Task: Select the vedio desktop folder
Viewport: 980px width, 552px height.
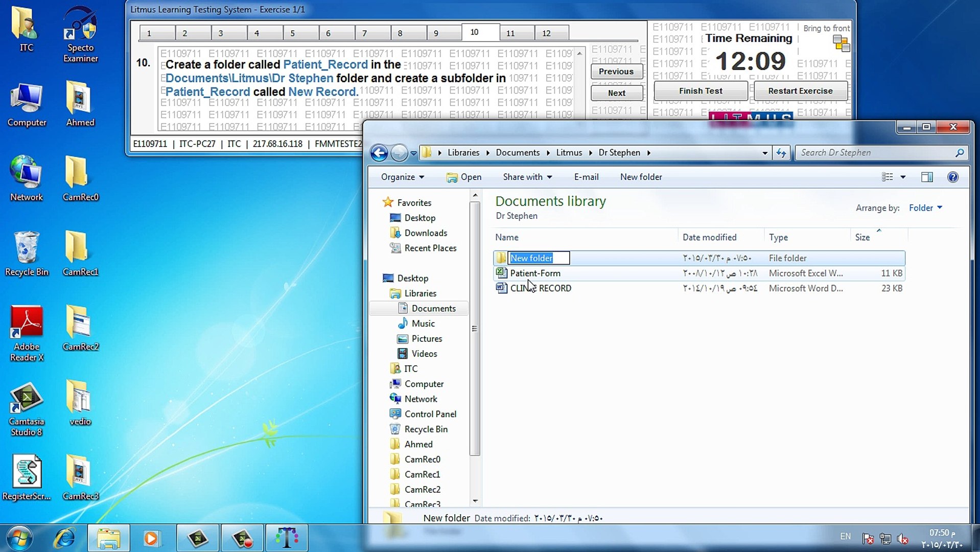Action: click(80, 404)
